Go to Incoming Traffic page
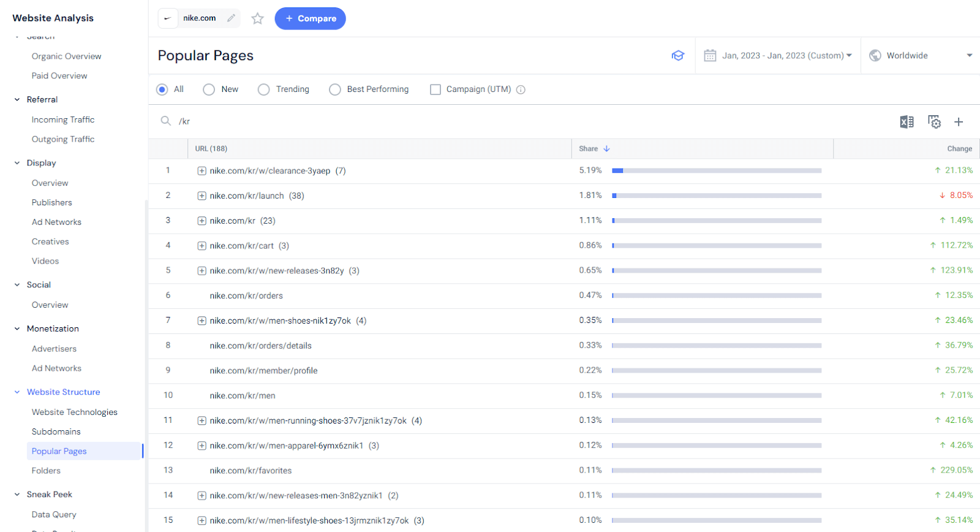The height and width of the screenshot is (532, 980). click(x=63, y=120)
